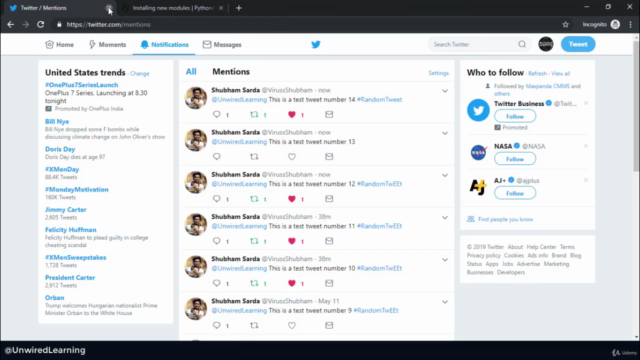Image resolution: width=640 pixels, height=360 pixels.
Task: Open more menu on tweet number 13
Action: click(x=445, y=133)
